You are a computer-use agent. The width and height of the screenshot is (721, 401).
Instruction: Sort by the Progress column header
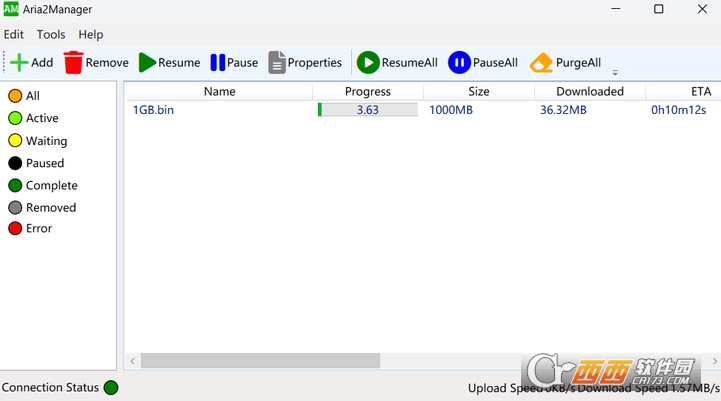click(x=368, y=92)
